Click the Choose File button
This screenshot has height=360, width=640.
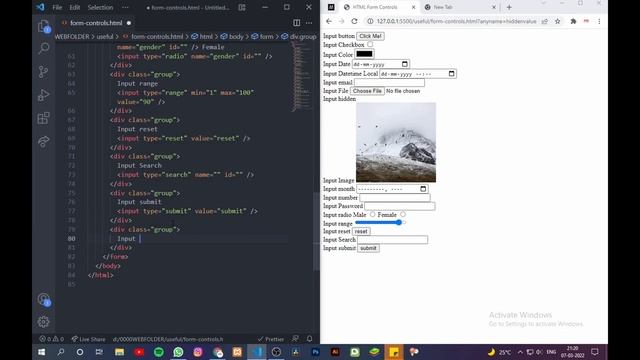[x=367, y=91]
